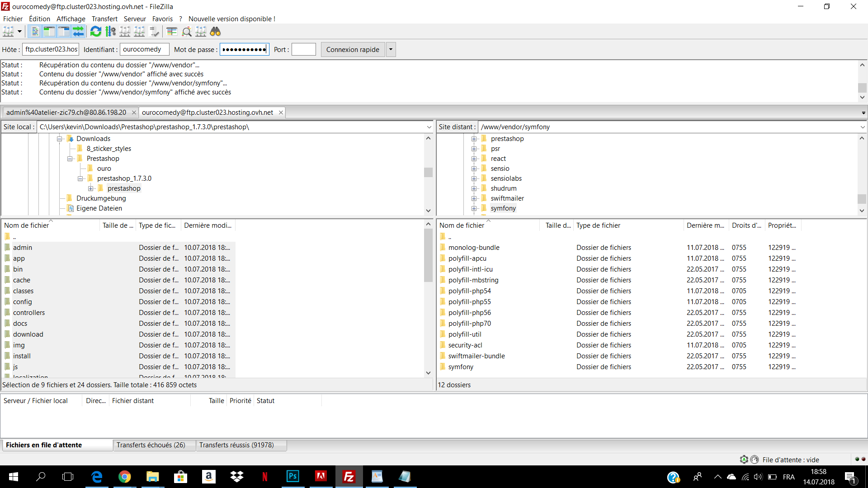This screenshot has height=488, width=868.
Task: Open FileZilla from the Windows taskbar
Action: point(349,477)
